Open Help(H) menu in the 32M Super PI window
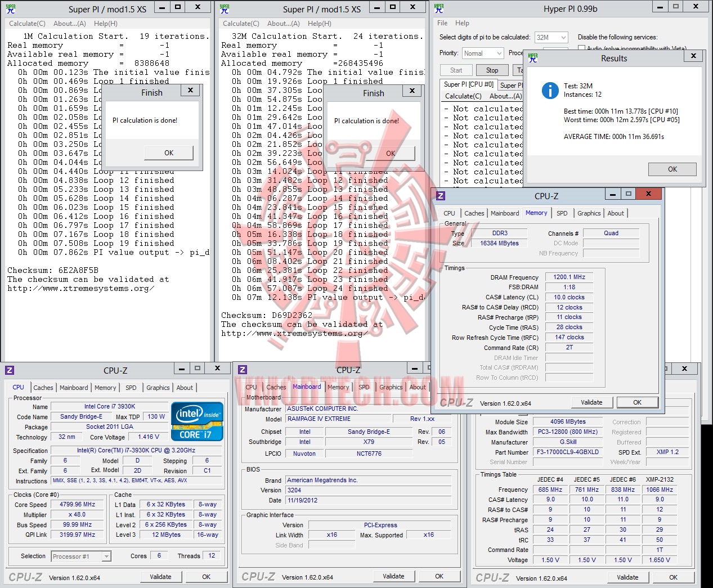 (x=320, y=24)
